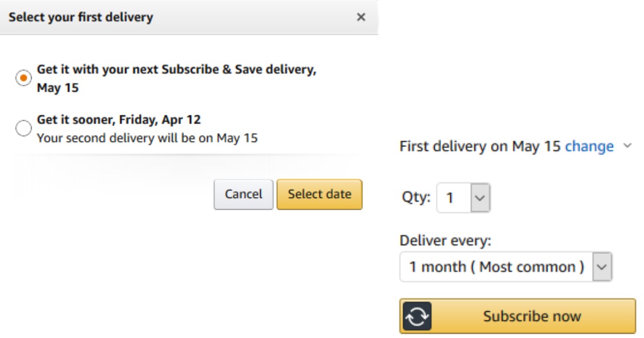This screenshot has height=338, width=644.
Task: Click the blue change link
Action: pyautogui.click(x=589, y=146)
